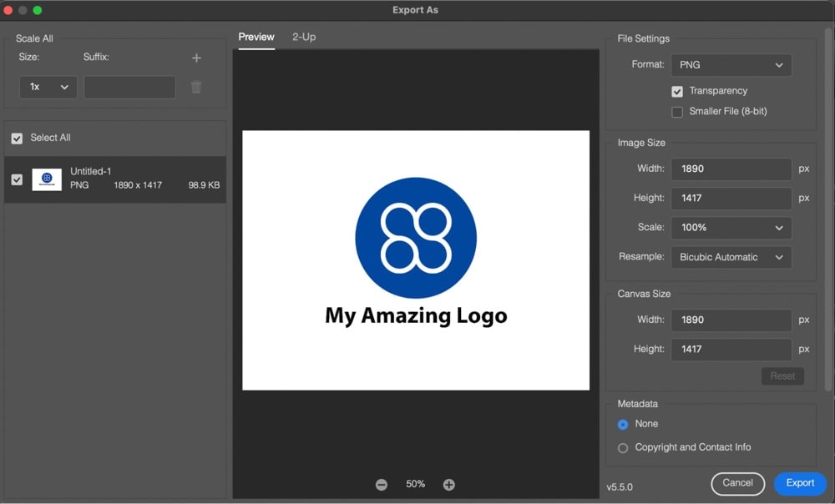Viewport: 835px width, 504px height.
Task: Open the 1x size dropdown
Action: click(48, 87)
